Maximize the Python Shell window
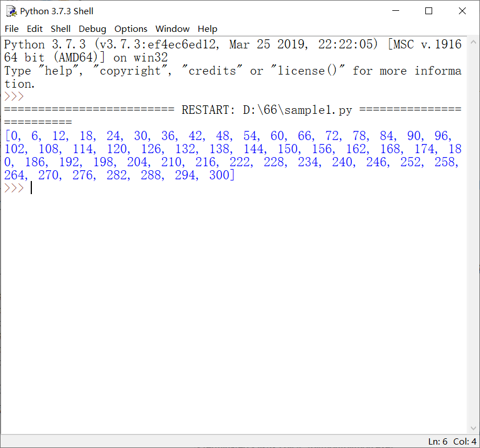 coord(429,11)
